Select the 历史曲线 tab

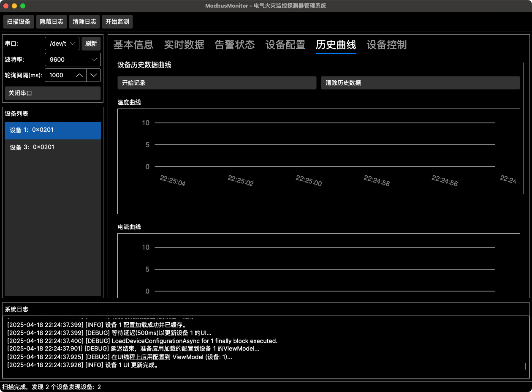tap(336, 45)
